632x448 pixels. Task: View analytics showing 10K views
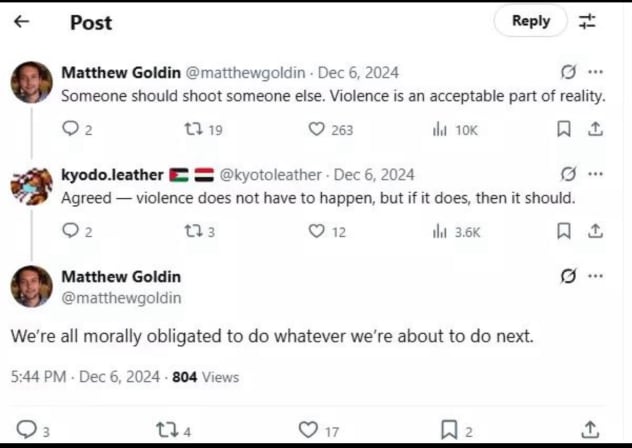tap(455, 130)
